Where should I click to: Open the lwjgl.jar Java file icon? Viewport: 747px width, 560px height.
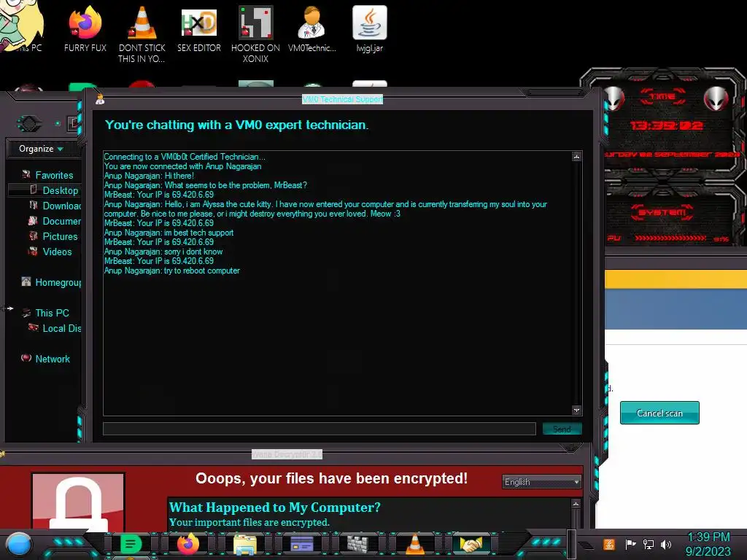coord(370,29)
